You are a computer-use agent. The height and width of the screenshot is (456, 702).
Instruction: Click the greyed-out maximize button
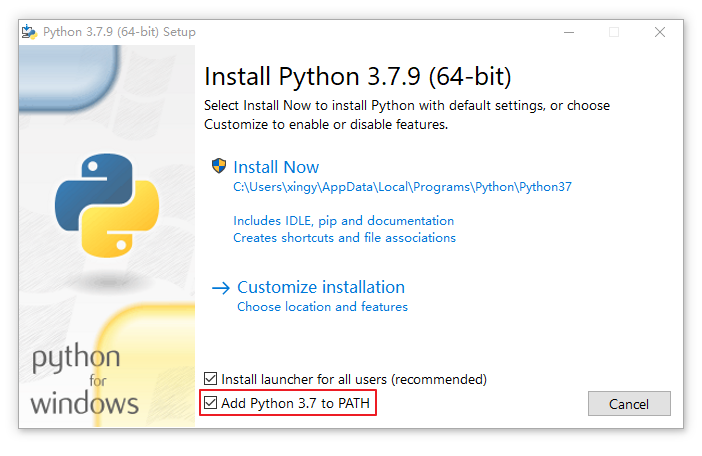[613, 32]
